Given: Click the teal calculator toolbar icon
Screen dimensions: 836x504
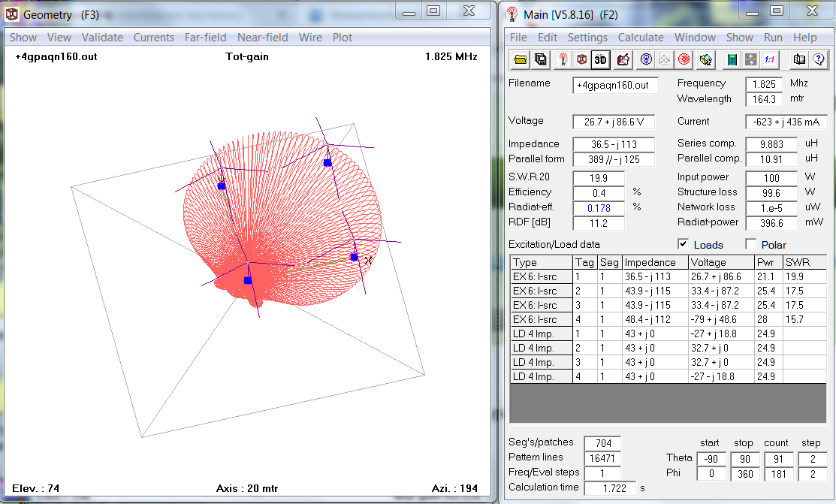Looking at the screenshot, I should (x=732, y=60).
